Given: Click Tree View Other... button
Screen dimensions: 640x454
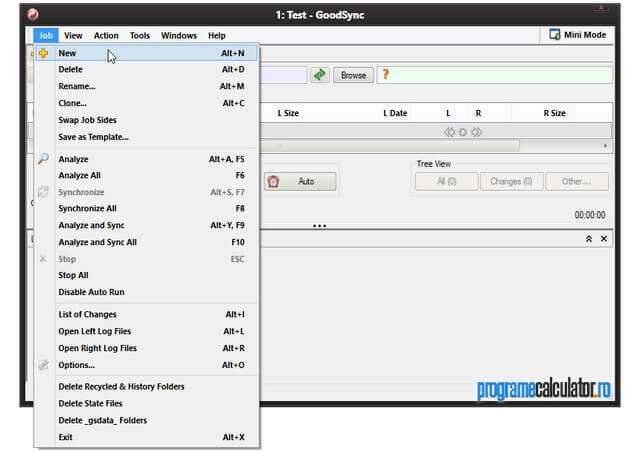Looking at the screenshot, I should [x=577, y=181].
